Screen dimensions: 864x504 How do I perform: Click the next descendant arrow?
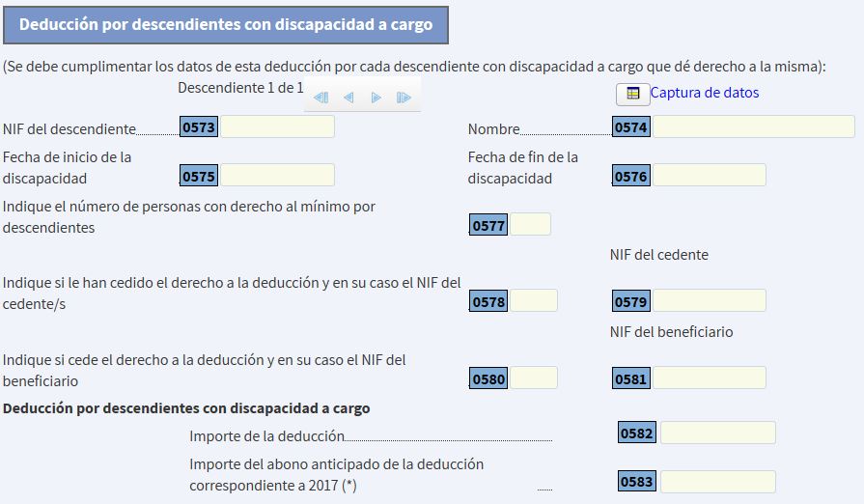point(376,98)
